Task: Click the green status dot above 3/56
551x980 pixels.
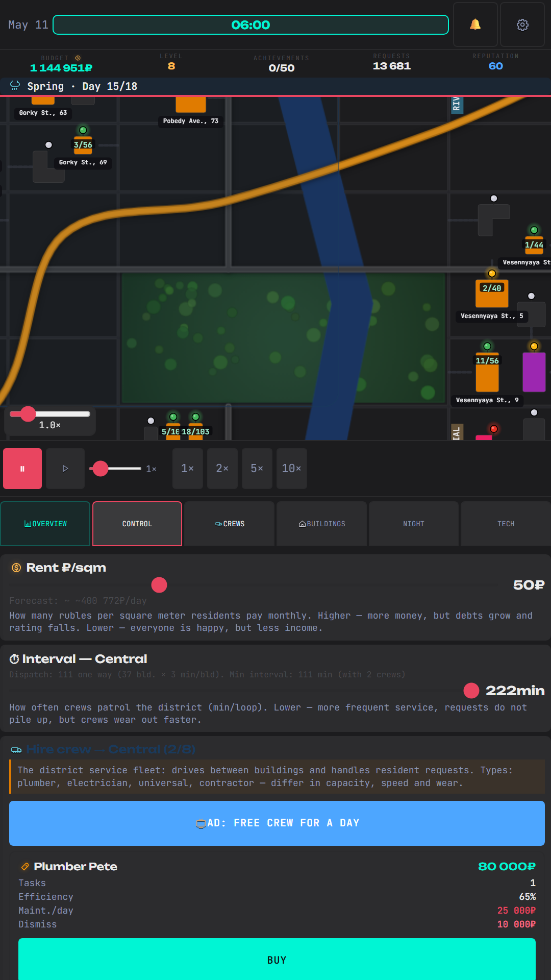Action: [x=83, y=130]
